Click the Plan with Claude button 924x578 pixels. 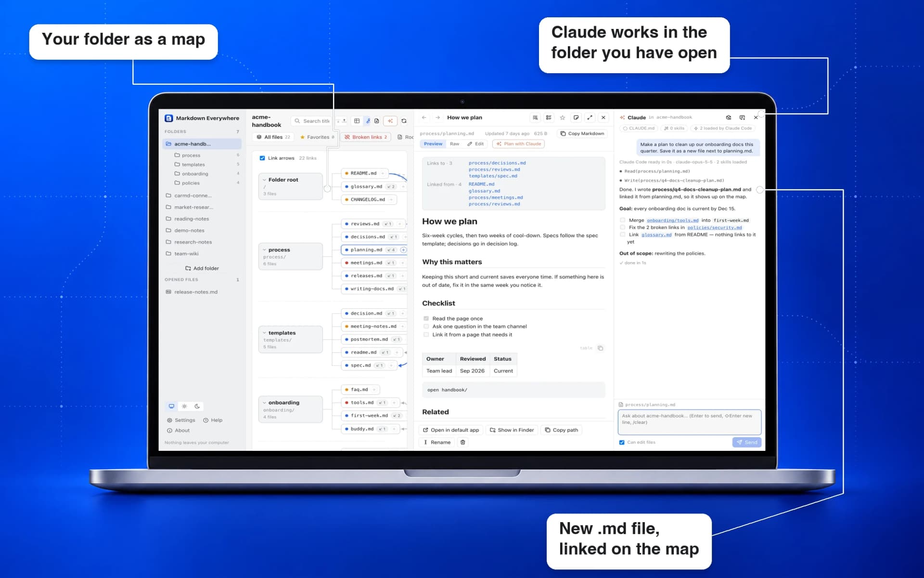[519, 144]
